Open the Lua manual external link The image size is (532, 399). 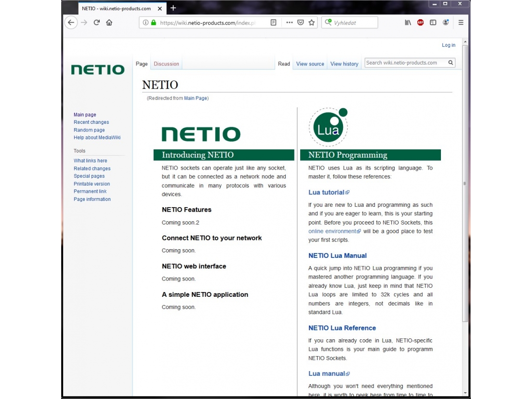pos(329,373)
